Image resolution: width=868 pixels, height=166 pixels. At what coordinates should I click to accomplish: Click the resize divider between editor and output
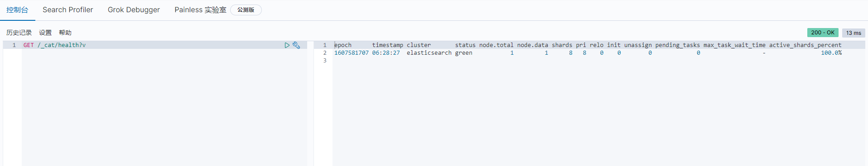click(x=310, y=104)
